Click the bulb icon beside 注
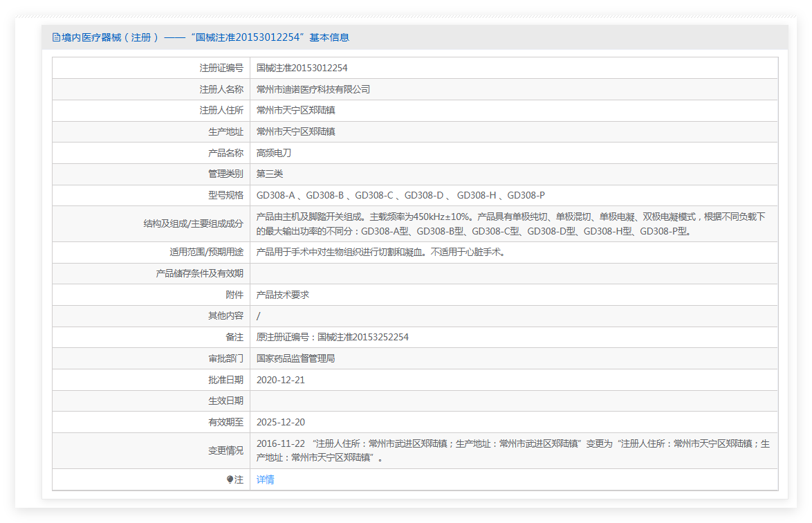This screenshot has height=523, width=812. [230, 479]
